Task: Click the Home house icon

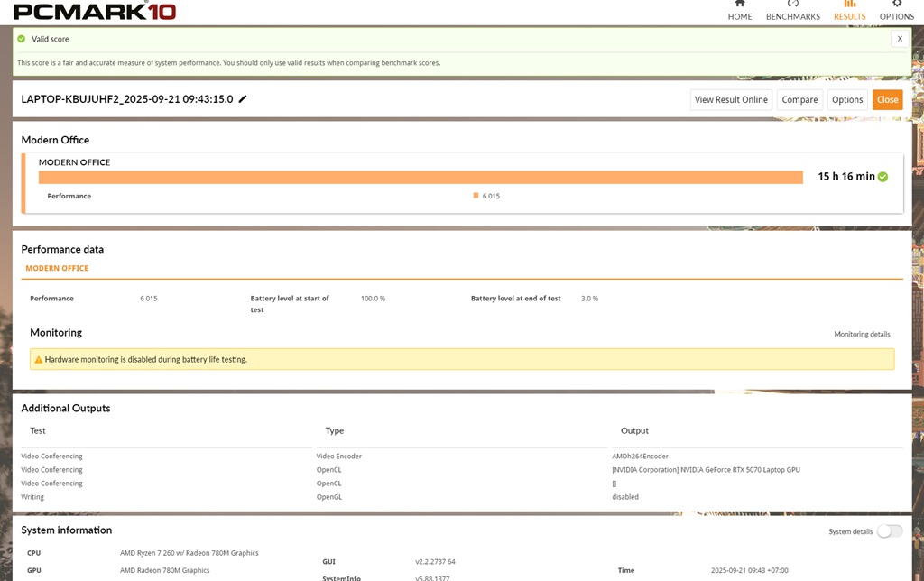Action: pos(740,5)
